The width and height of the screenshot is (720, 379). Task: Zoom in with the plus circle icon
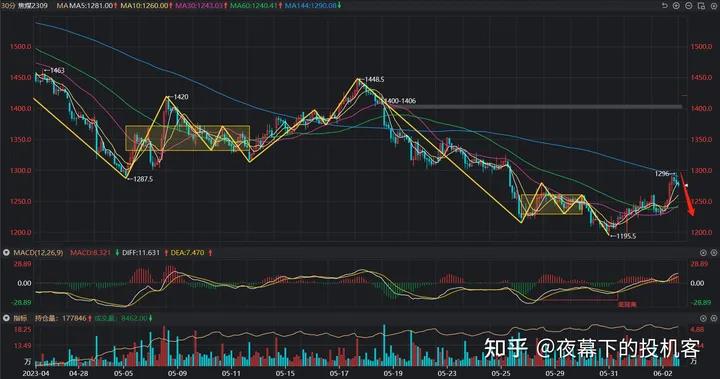[x=676, y=6]
